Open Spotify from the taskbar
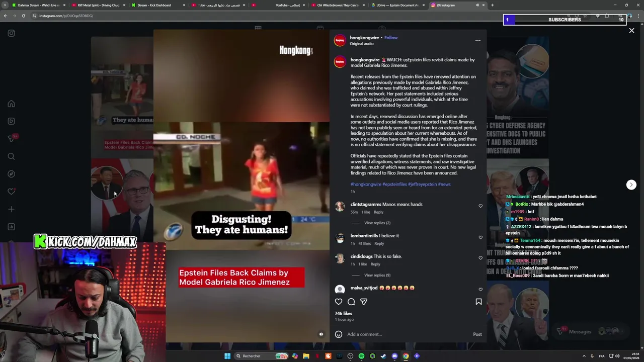 (x=361, y=356)
